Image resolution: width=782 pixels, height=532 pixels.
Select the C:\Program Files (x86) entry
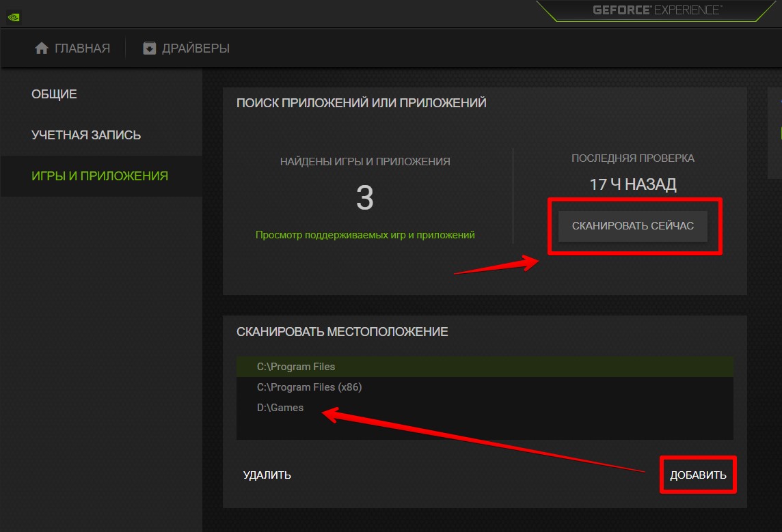(x=309, y=387)
